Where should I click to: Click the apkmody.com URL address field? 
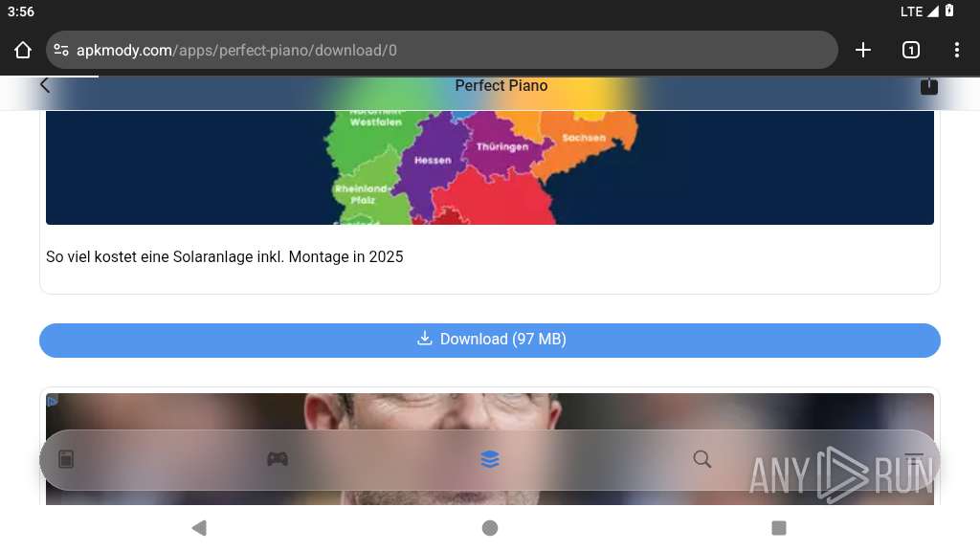pyautogui.click(x=441, y=50)
